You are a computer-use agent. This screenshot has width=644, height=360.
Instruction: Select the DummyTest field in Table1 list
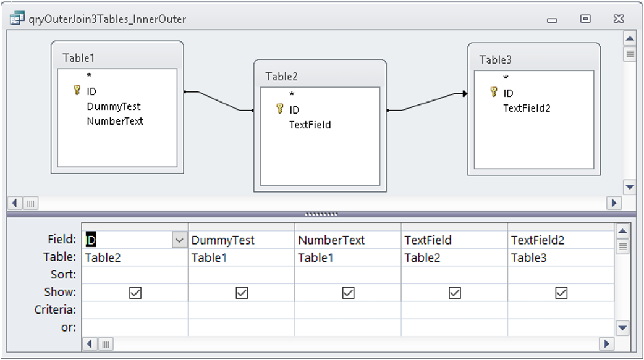113,106
